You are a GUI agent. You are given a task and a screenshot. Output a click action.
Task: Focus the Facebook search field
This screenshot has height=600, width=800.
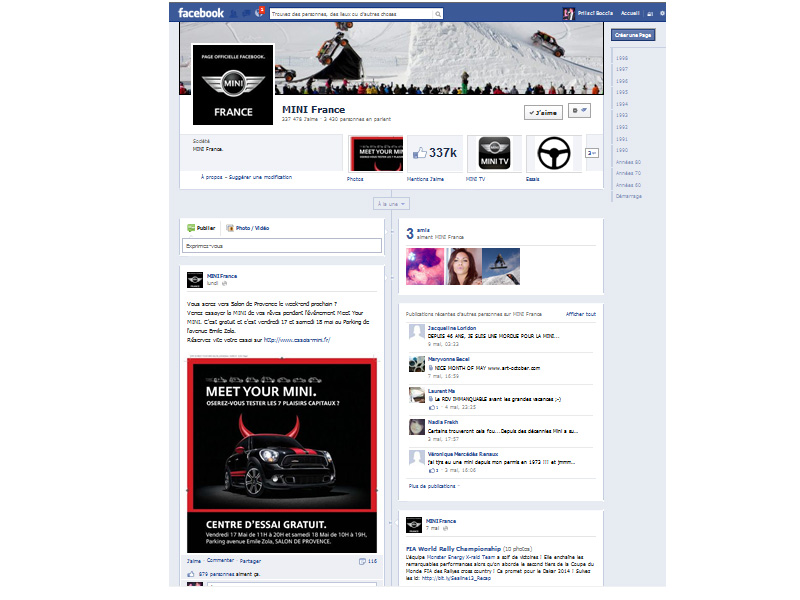pyautogui.click(x=352, y=14)
